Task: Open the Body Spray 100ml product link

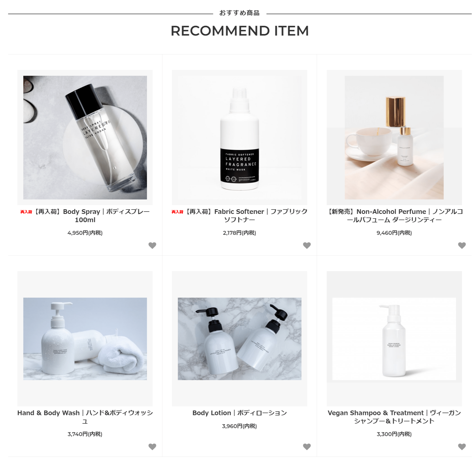Action: [85, 216]
